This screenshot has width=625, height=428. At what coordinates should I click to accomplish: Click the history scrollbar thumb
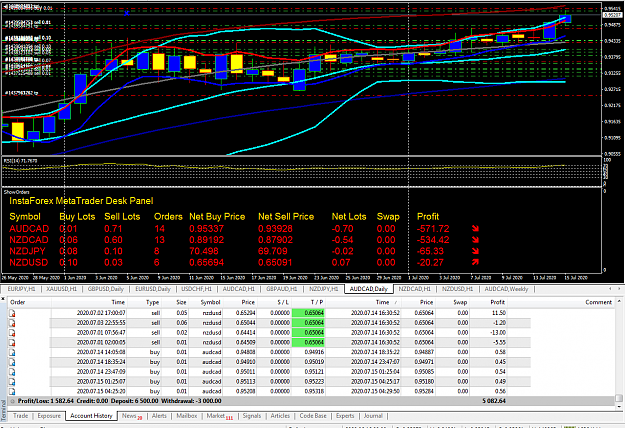[619, 398]
